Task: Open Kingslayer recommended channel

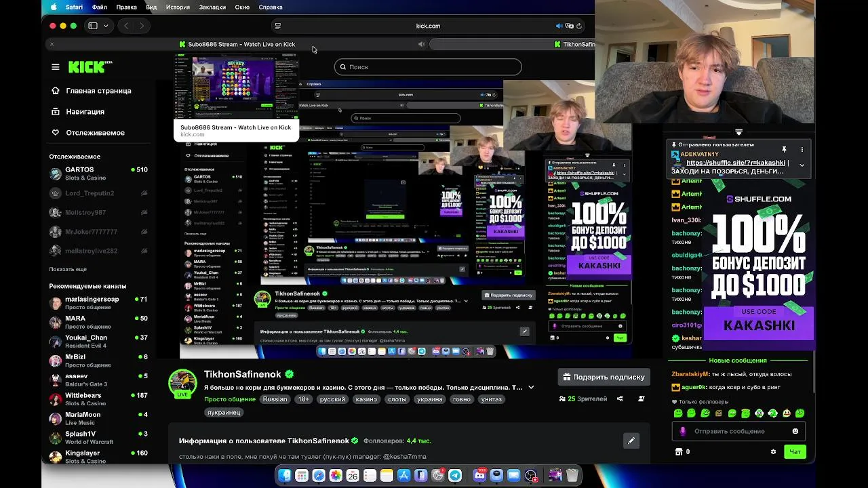Action: click(98, 457)
